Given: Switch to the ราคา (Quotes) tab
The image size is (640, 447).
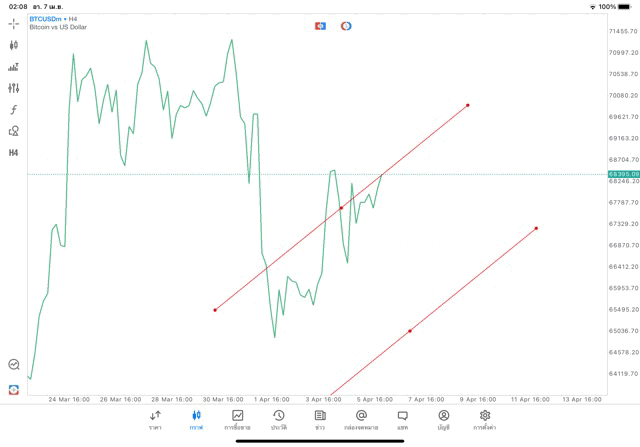Looking at the screenshot, I should tap(155, 419).
